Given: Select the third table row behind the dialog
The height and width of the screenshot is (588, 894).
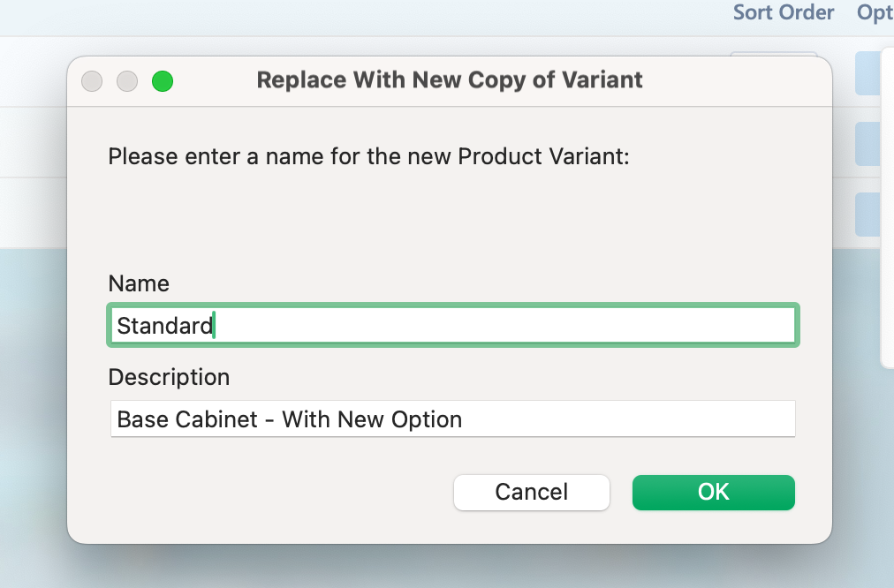Looking at the screenshot, I should (35, 212).
